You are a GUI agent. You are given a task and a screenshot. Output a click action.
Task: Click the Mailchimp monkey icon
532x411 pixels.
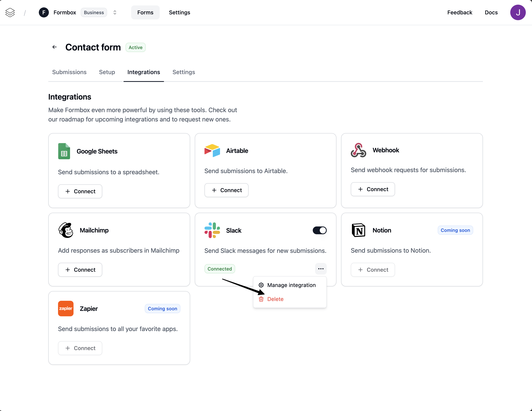point(66,230)
